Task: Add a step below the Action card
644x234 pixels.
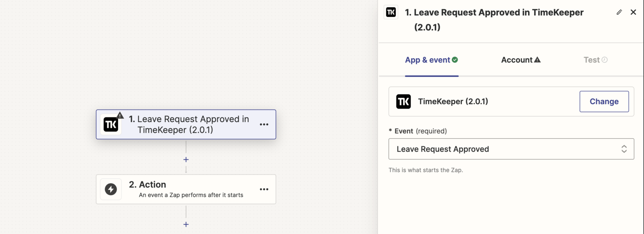Action: coord(186,224)
